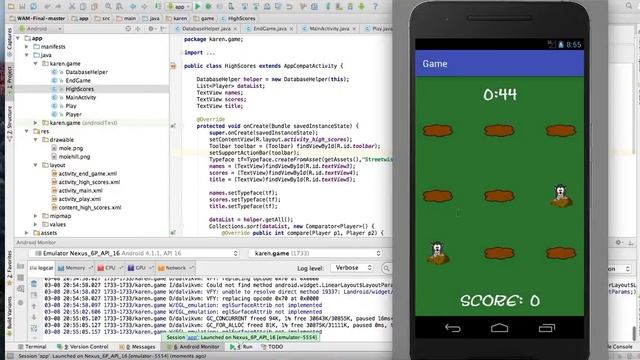640x360 pixels.
Task: Open the Verbose log level dropdown
Action: (352, 268)
